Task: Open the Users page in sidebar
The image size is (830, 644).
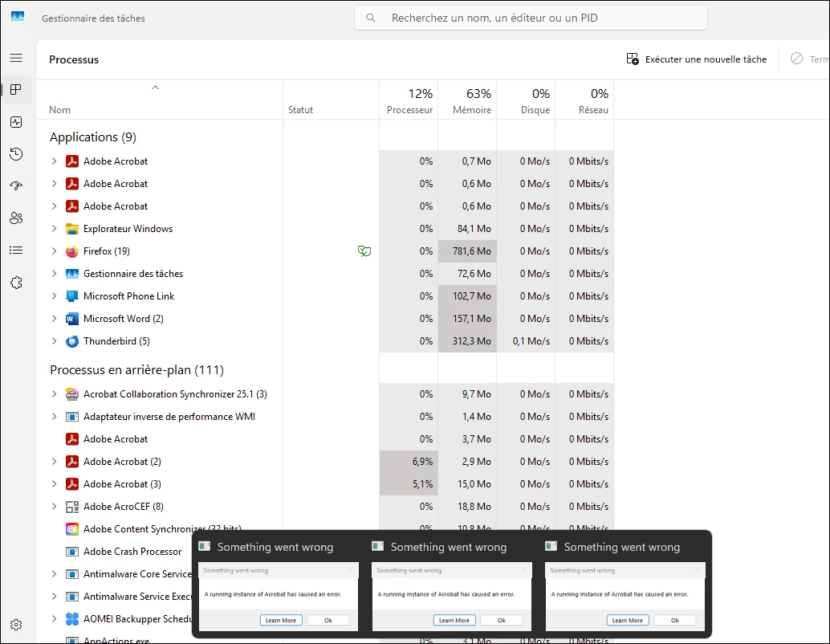Action: (16, 218)
